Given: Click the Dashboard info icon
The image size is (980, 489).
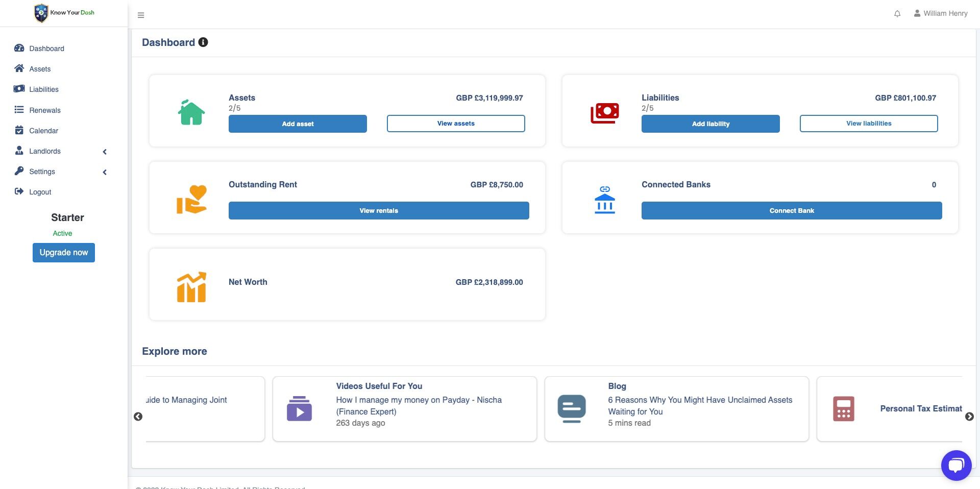Looking at the screenshot, I should 203,42.
